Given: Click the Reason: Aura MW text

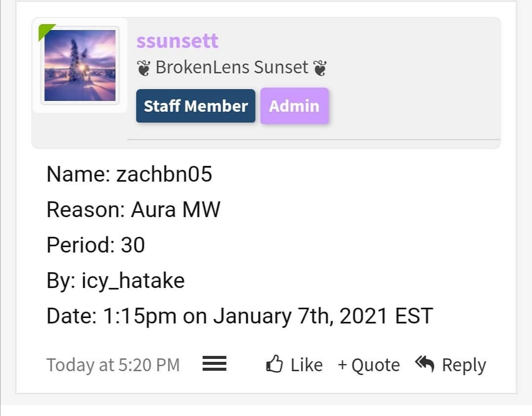Looking at the screenshot, I should point(133,210).
